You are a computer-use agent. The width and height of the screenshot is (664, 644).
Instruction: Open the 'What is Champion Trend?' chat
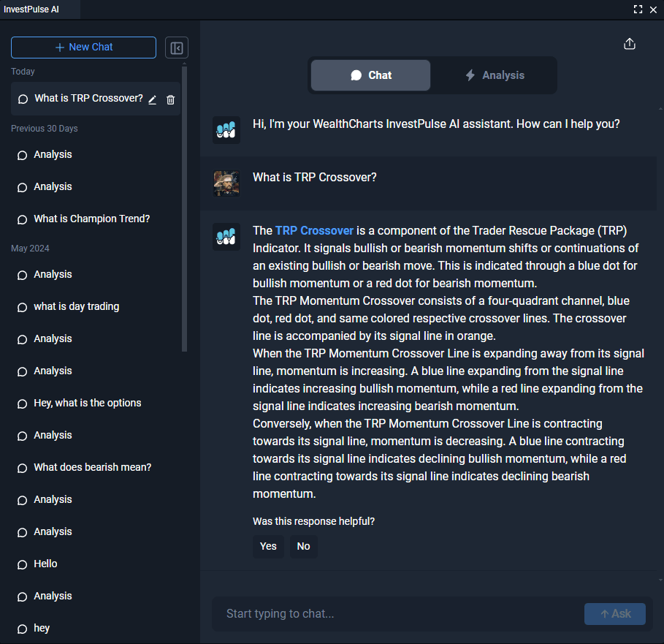(91, 219)
